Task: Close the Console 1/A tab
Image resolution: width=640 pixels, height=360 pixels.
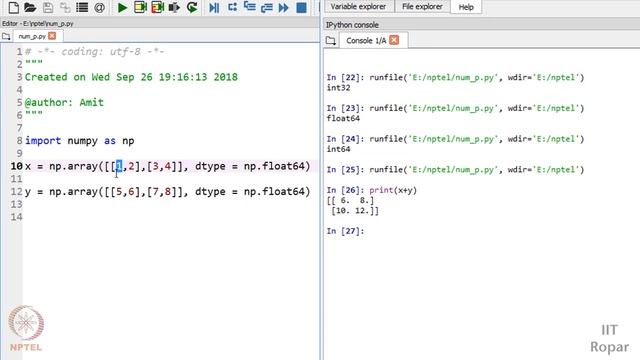Action: tap(394, 40)
